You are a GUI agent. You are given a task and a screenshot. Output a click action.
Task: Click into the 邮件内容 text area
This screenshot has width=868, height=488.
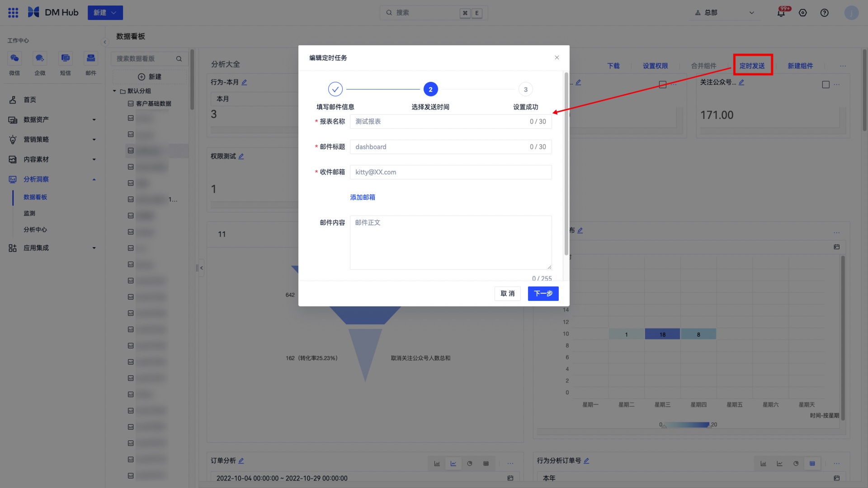(451, 243)
